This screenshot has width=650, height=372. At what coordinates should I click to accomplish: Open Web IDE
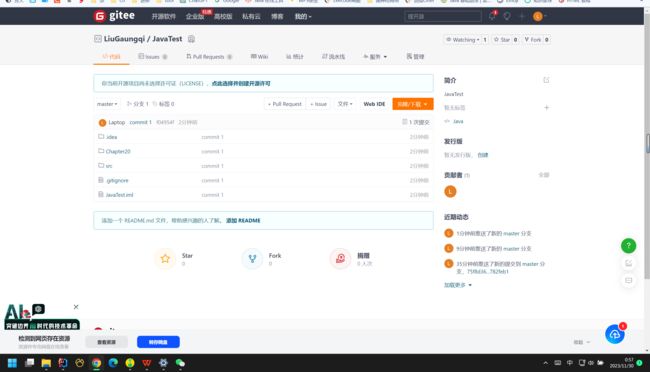pos(374,104)
